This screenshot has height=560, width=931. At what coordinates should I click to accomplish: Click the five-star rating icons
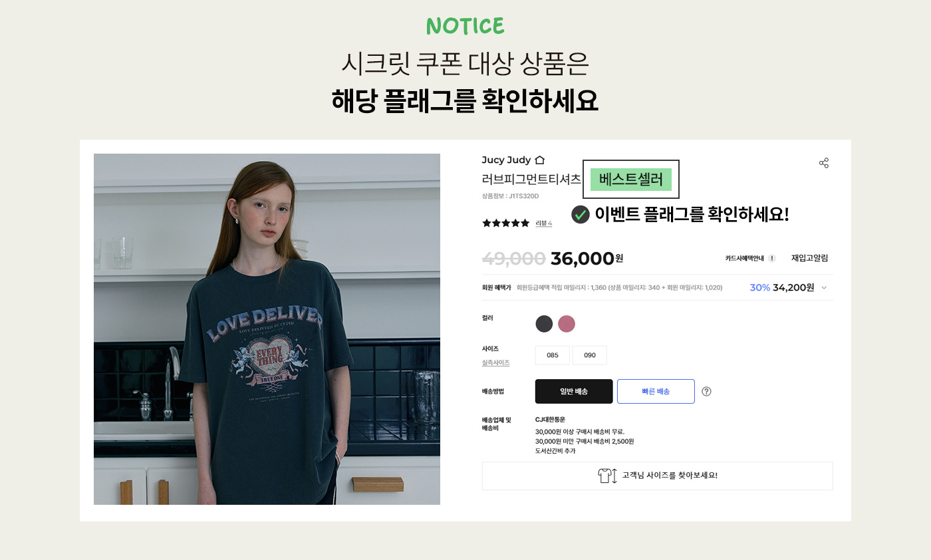tap(505, 223)
